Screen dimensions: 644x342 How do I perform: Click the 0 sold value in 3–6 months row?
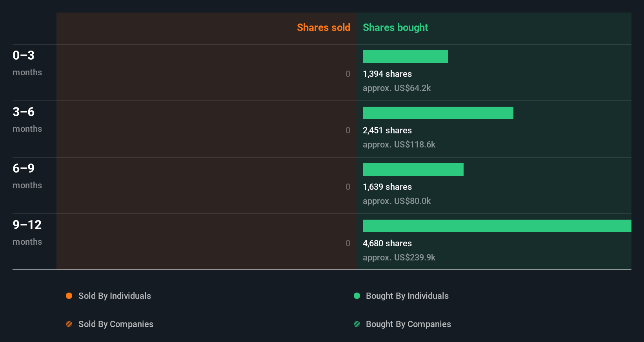tap(348, 130)
